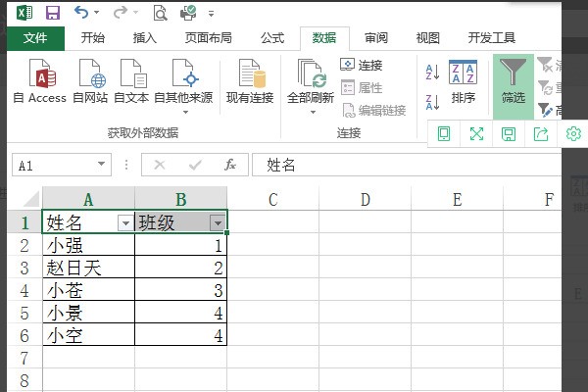Screen dimensions: 588x392
Task: Open the Name Box dropdown arrow
Action: tap(101, 165)
